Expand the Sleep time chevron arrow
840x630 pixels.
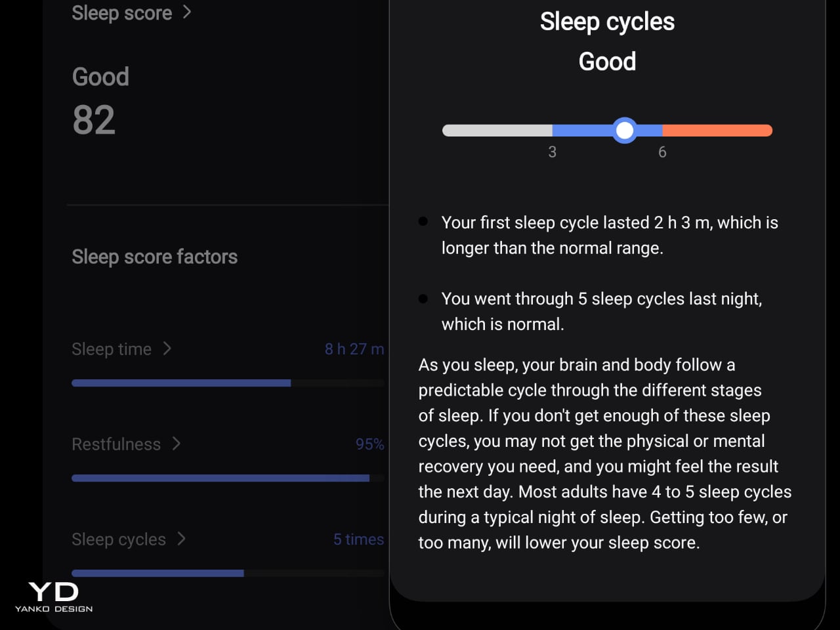pos(167,348)
